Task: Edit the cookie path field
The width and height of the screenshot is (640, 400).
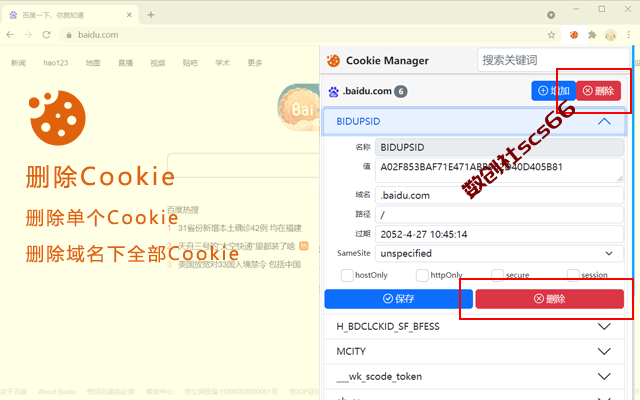Action: (500, 215)
